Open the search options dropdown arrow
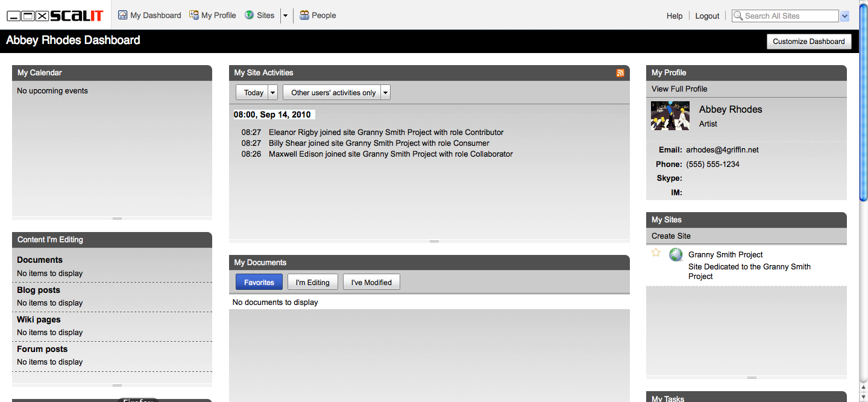This screenshot has height=402, width=868. (844, 16)
